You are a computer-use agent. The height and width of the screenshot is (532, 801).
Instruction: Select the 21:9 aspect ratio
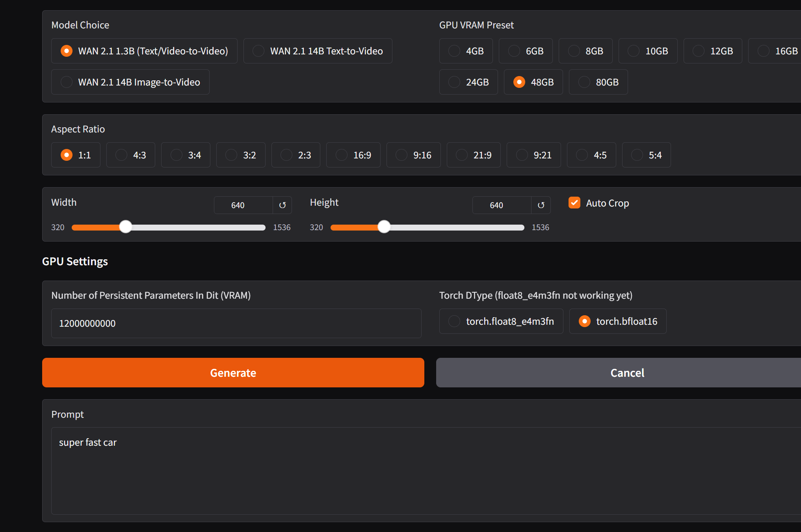462,155
